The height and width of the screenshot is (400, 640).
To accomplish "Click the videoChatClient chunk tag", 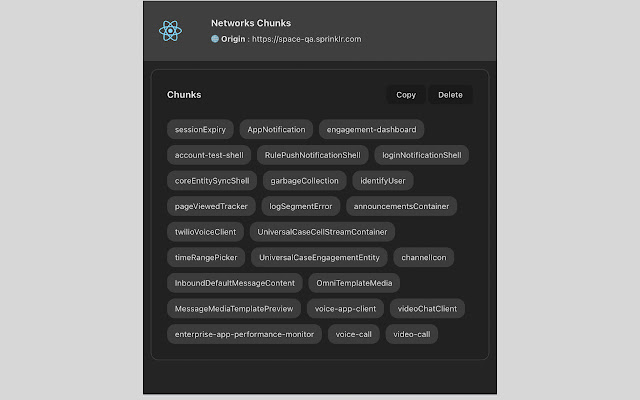I will pos(426,309).
